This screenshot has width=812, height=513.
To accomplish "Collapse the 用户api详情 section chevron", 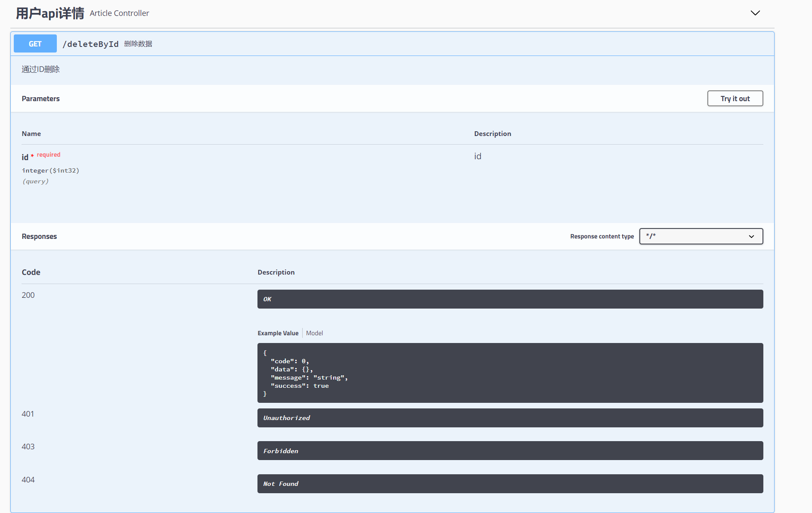I will 755,13.
